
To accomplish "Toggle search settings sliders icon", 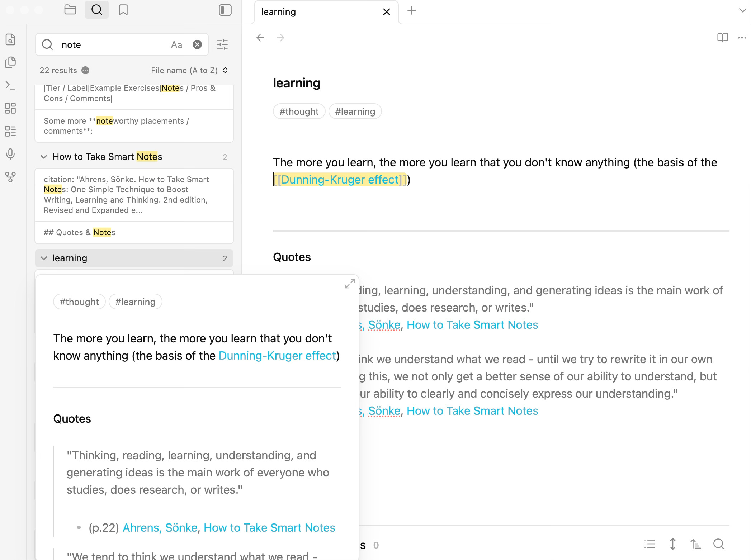I will click(222, 44).
